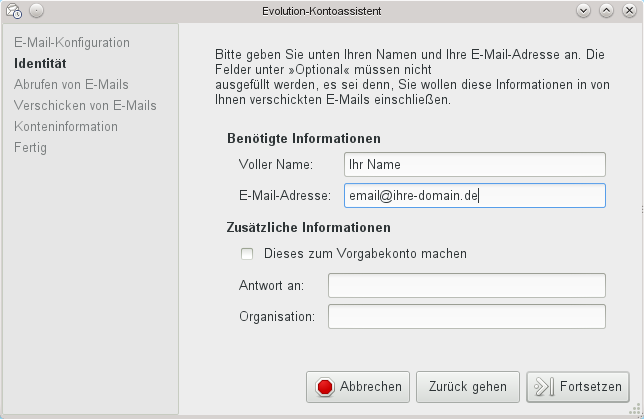The image size is (644, 419).
Task: Close the Evolution-Kontoassistent window
Action: pos(629,11)
